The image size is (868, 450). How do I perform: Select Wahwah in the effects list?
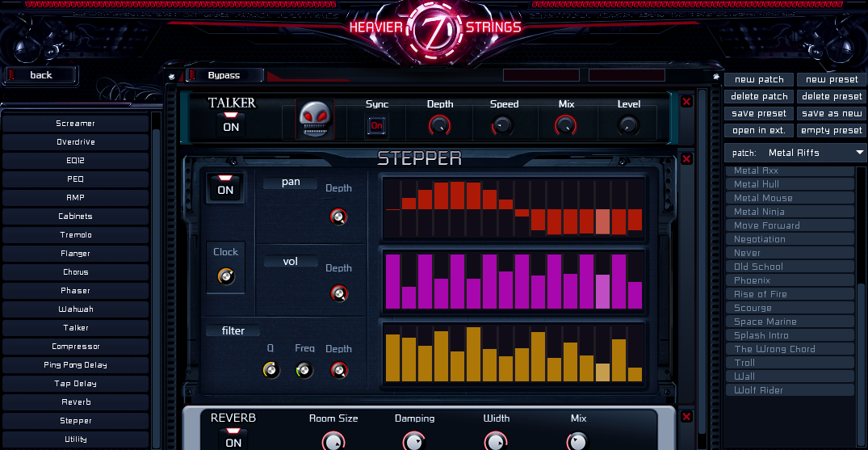(76, 309)
